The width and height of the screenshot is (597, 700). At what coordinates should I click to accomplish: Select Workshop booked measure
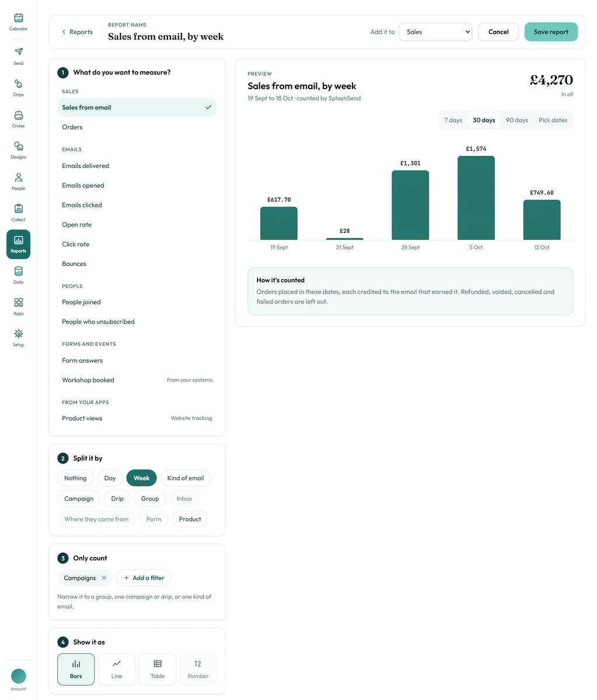[x=137, y=380]
